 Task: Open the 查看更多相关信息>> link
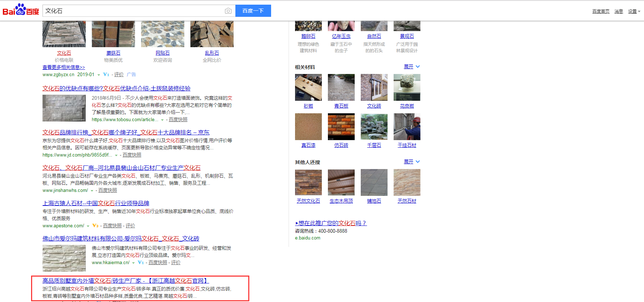click(x=64, y=67)
